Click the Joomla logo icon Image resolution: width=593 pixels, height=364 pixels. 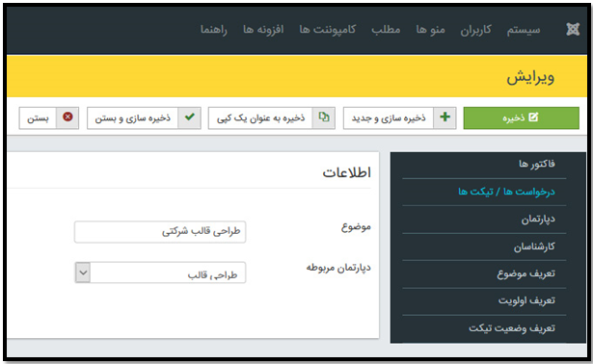(573, 29)
